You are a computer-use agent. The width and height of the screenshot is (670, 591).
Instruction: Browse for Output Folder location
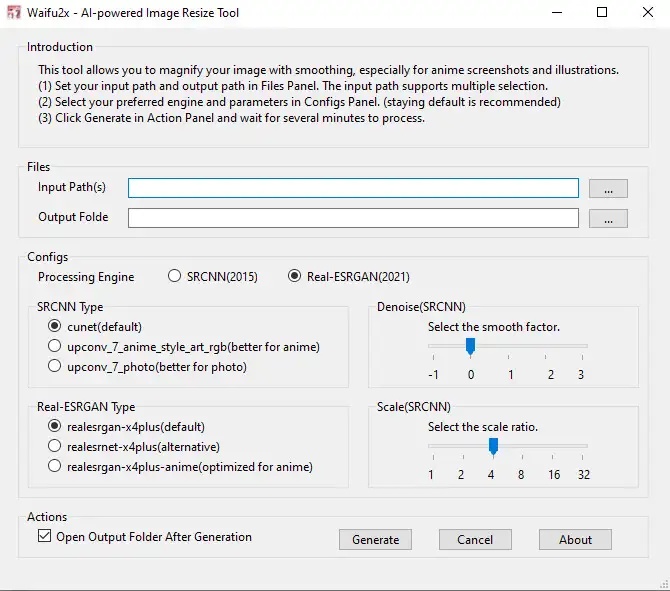(608, 218)
